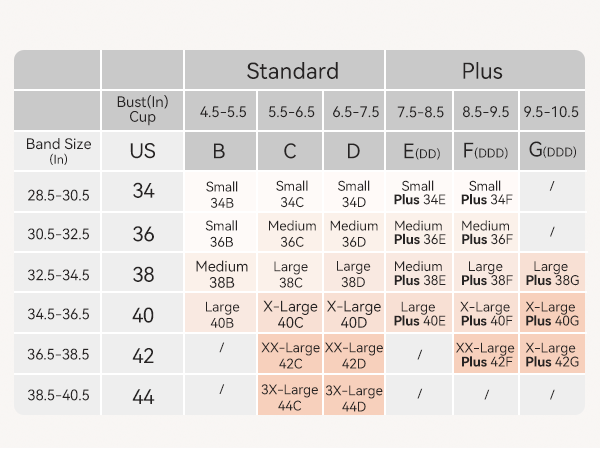Image resolution: width=600 pixels, height=450 pixels.
Task: Select the XX-Large 42D size cell
Action: coord(353,354)
